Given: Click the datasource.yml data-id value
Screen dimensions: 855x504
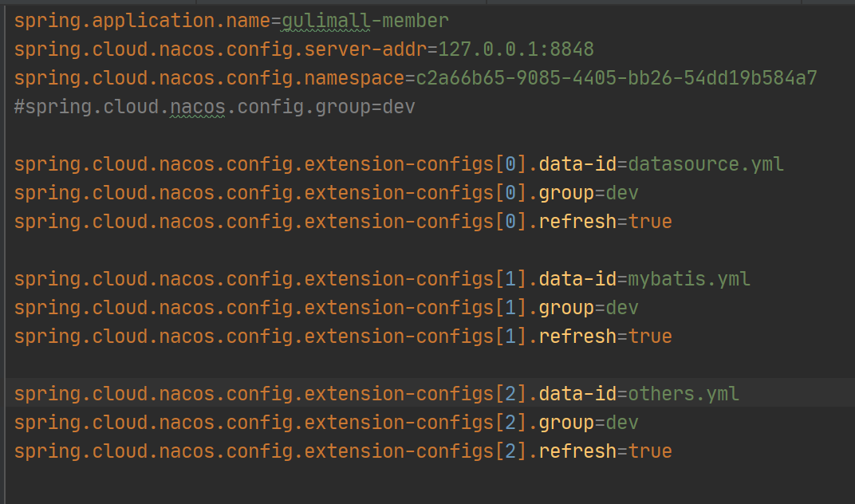Looking at the screenshot, I should pos(706,164).
